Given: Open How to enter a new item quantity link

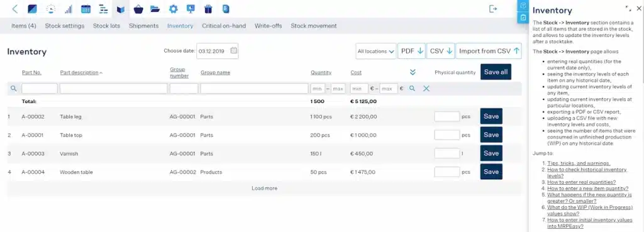Looking at the screenshot, I should (588, 189).
